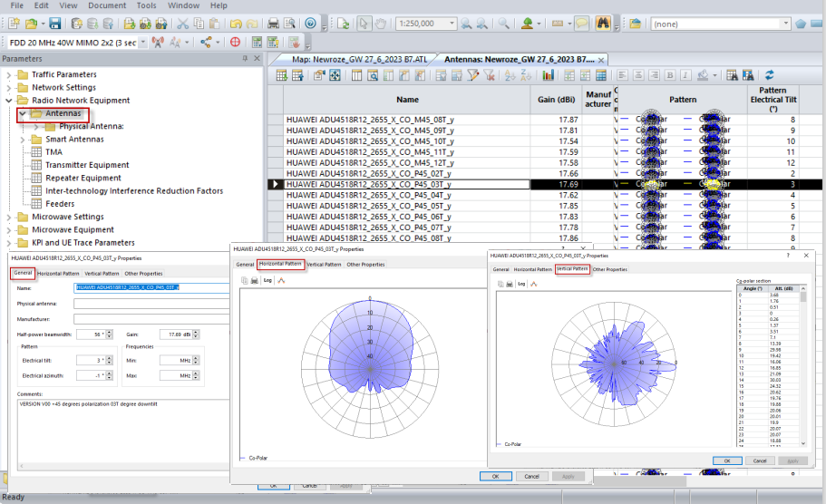Click the Manufacturer input field in General dialog
The height and width of the screenshot is (504, 826).
point(149,319)
